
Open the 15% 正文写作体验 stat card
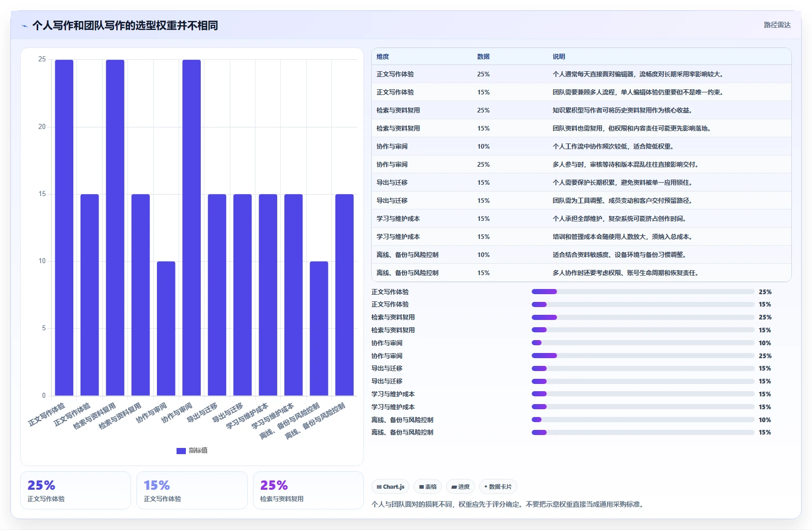click(192, 490)
